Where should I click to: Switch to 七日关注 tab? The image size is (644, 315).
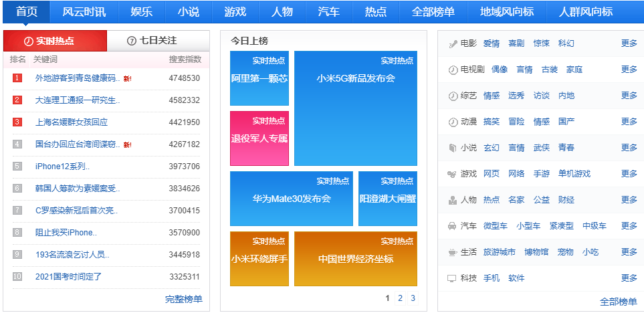[158, 41]
